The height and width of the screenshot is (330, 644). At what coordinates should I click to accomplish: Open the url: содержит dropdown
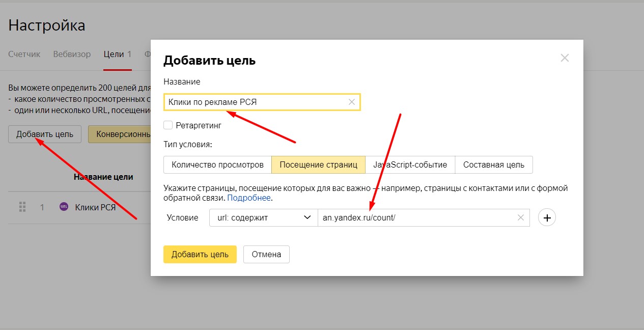pos(263,218)
